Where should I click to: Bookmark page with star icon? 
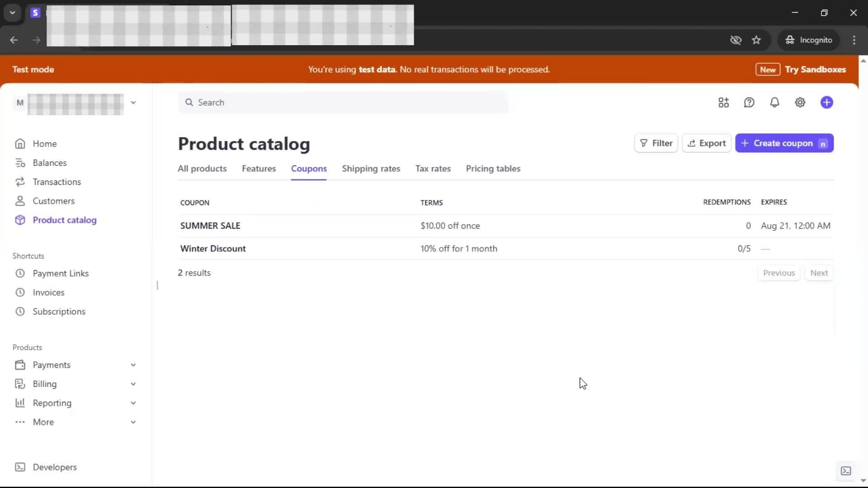(756, 40)
